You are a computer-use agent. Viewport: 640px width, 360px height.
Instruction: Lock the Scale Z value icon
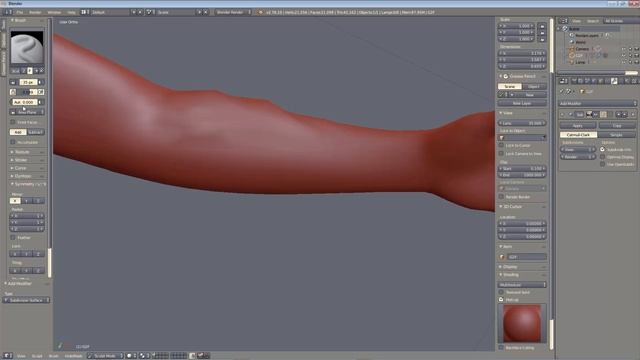point(542,39)
